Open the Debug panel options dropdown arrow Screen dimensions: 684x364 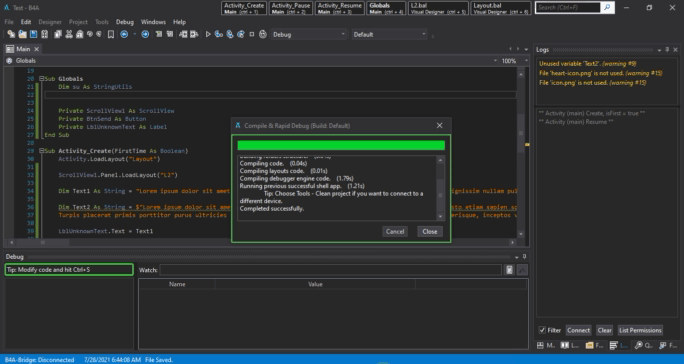(x=516, y=257)
